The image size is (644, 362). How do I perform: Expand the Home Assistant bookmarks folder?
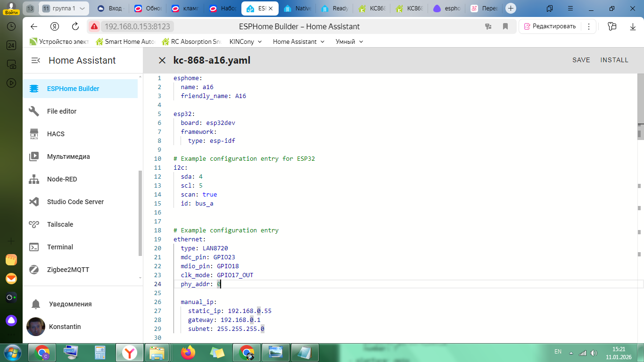pos(298,41)
